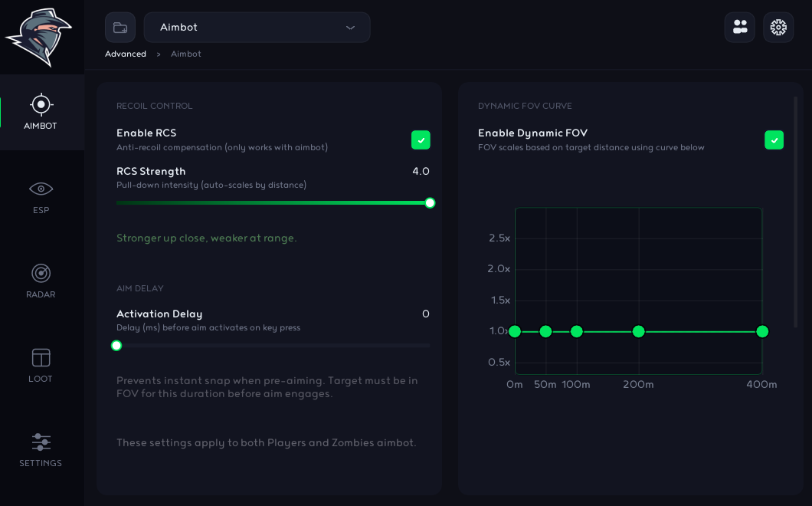812x506 pixels.
Task: Disable the Enable RCS checkbox
Action: pyautogui.click(x=421, y=140)
